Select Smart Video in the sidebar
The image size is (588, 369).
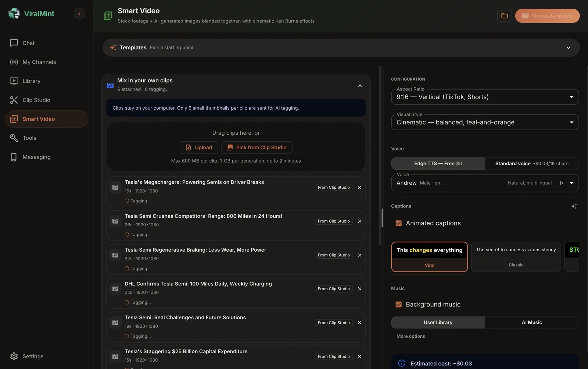pos(46,119)
